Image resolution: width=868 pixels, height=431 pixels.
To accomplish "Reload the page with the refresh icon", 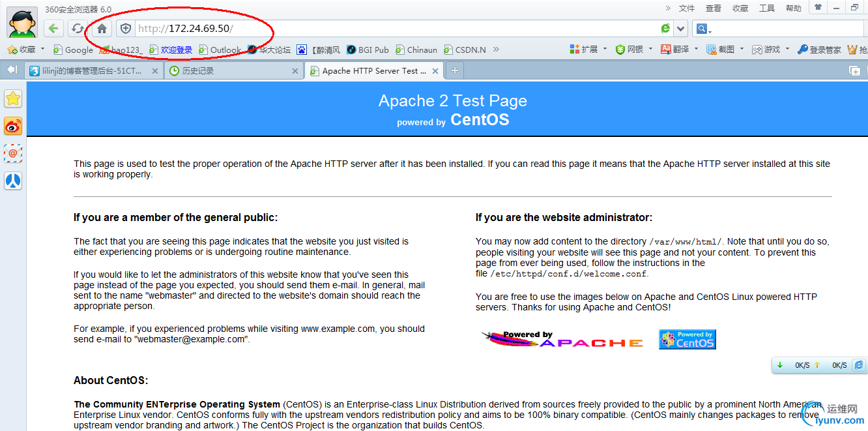I will [x=78, y=29].
